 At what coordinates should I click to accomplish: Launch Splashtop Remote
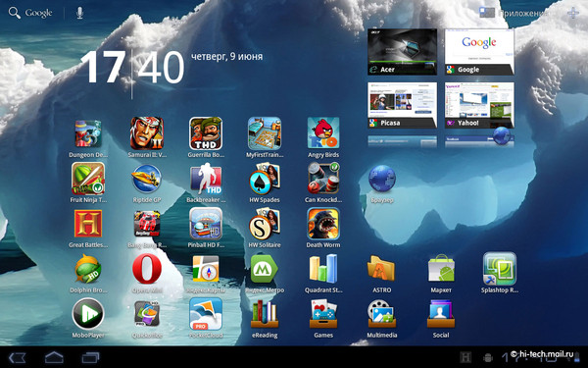500,269
